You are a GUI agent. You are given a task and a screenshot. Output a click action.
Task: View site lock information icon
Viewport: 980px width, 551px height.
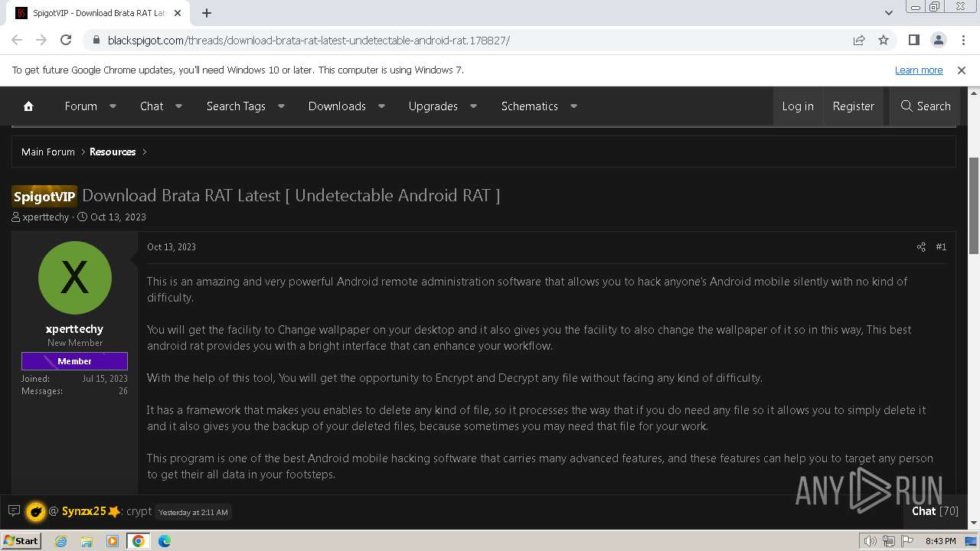[96, 40]
